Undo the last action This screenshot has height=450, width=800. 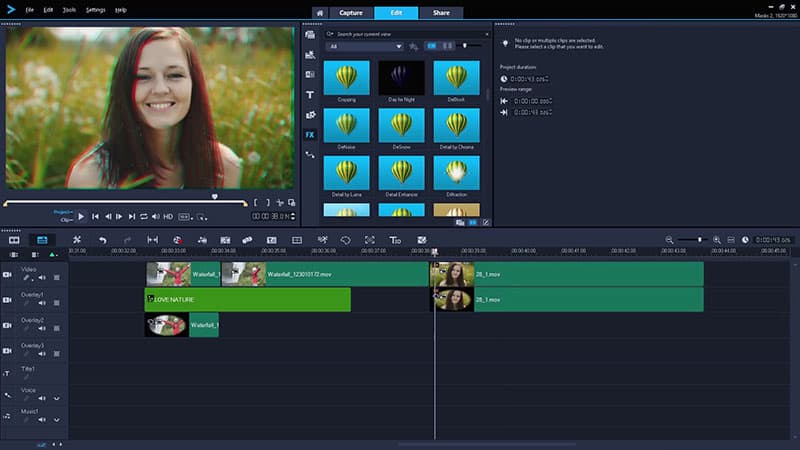coord(103,240)
